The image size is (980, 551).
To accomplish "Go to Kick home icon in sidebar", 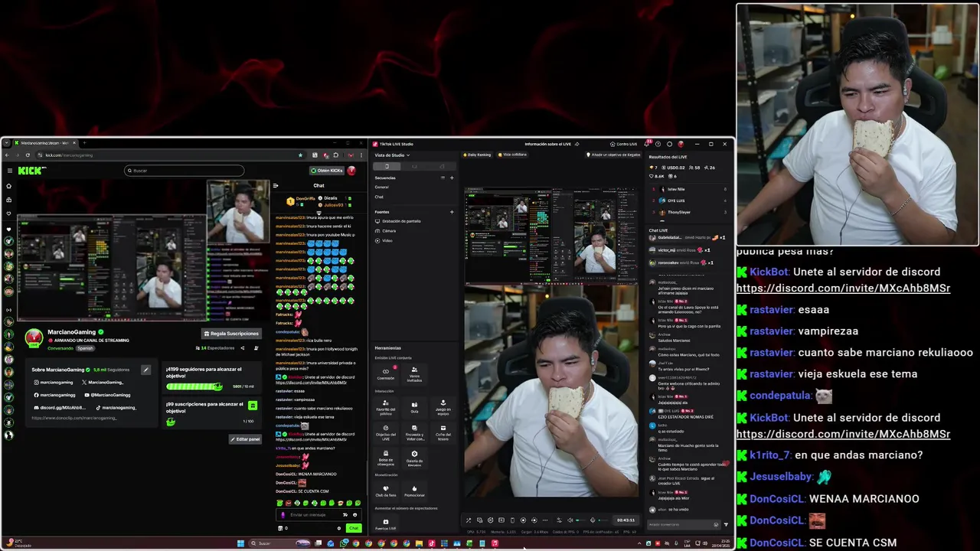I will tap(9, 186).
